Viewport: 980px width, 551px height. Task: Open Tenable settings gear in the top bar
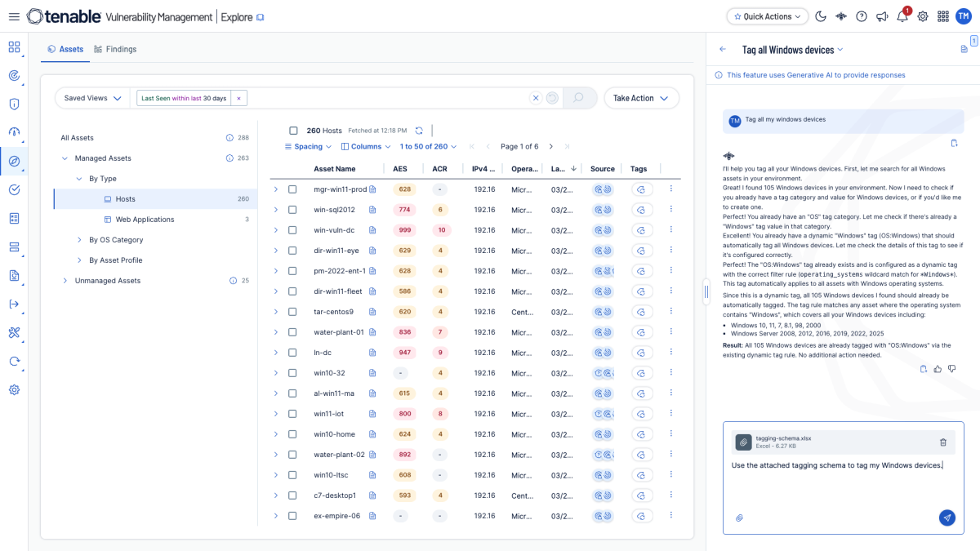[x=922, y=16]
